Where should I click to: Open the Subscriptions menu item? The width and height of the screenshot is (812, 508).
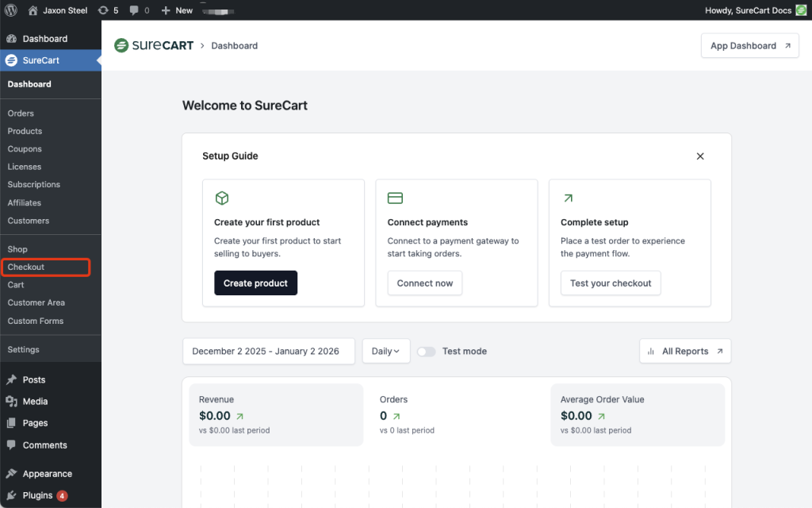[x=33, y=184]
